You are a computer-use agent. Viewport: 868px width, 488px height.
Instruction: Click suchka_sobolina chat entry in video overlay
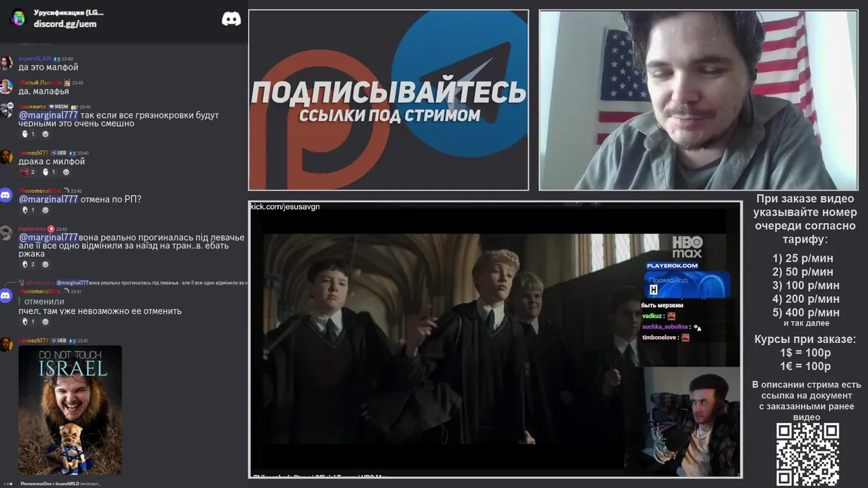coord(671,327)
